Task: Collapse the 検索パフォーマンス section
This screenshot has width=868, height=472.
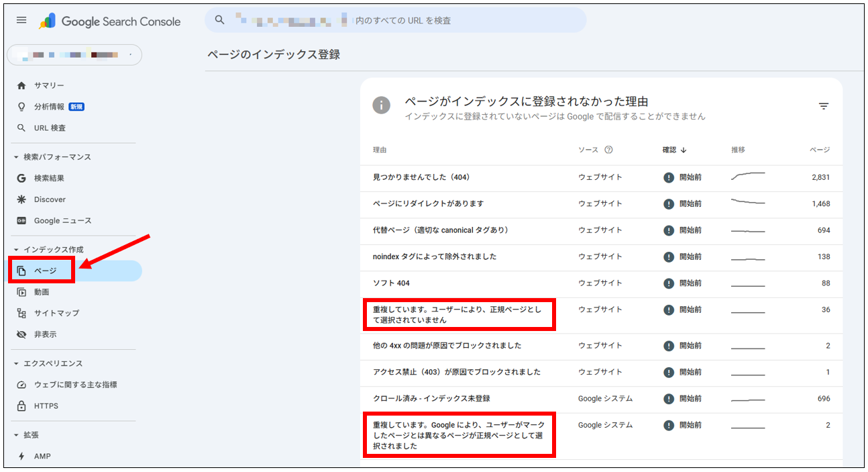Action: 17,157
